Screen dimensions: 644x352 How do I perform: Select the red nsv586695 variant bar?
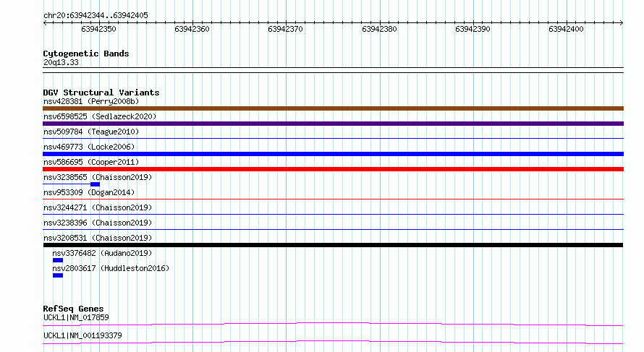pos(333,169)
